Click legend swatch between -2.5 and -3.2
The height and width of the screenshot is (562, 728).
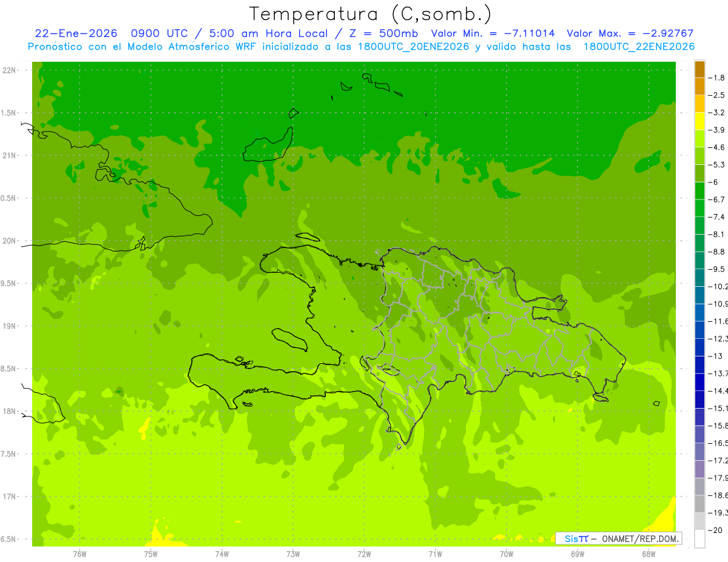(700, 104)
